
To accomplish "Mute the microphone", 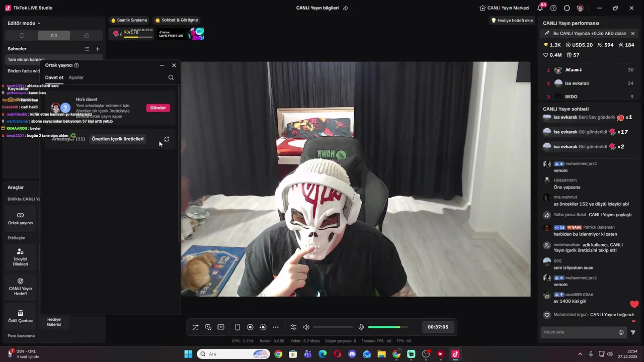I will pyautogui.click(x=361, y=327).
